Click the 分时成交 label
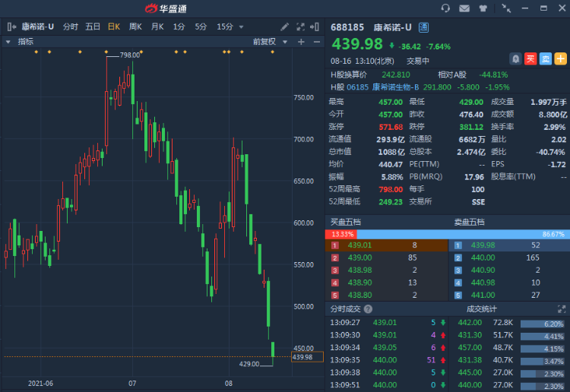This screenshot has width=570, height=392. [345, 308]
